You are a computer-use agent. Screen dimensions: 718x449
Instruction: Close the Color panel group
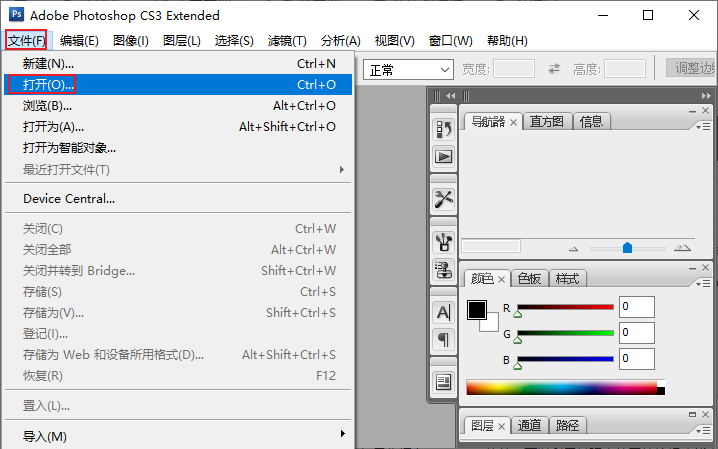point(706,268)
